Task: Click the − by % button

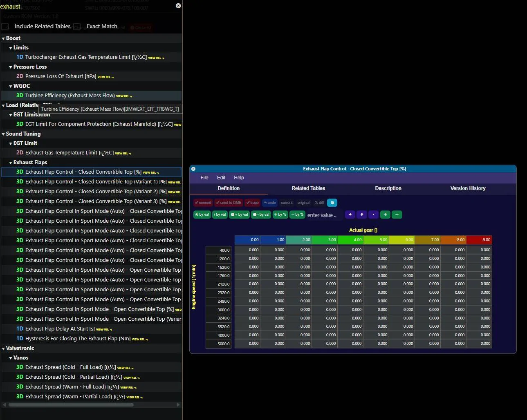Action: click(x=297, y=214)
